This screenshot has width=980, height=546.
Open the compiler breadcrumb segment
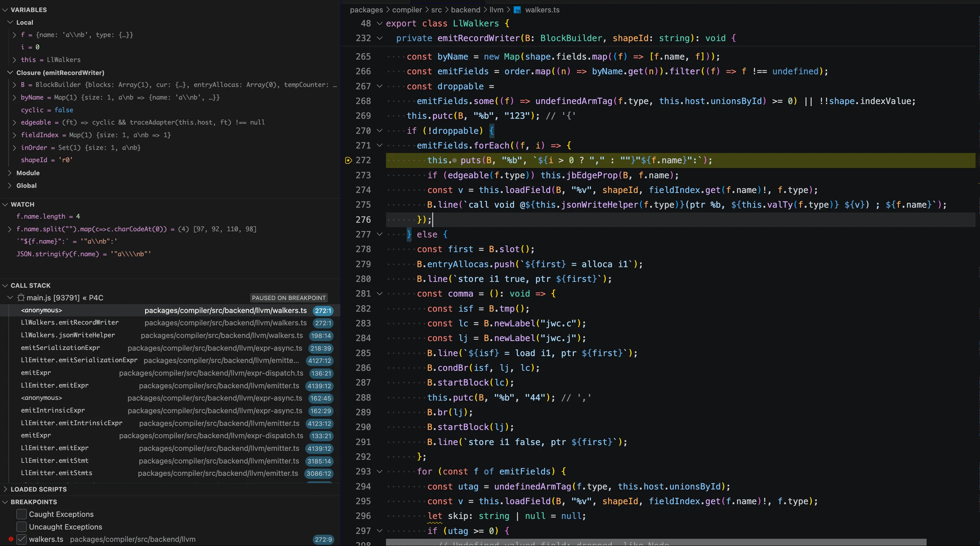407,10
